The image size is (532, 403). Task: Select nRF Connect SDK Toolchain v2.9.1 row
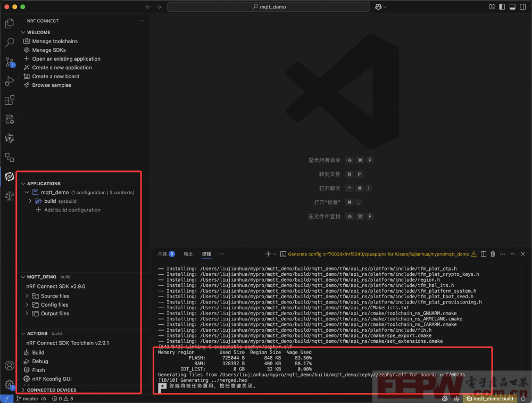68,343
